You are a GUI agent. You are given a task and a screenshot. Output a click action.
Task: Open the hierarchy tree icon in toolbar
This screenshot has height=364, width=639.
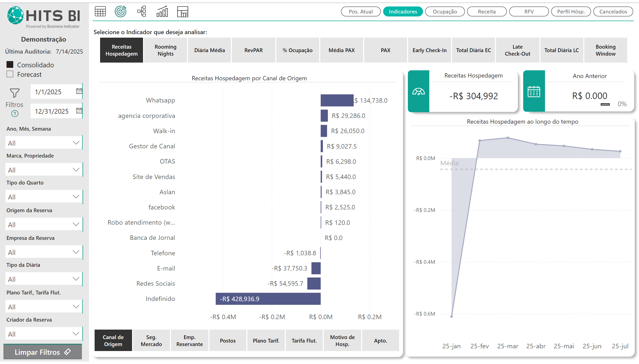pos(142,11)
